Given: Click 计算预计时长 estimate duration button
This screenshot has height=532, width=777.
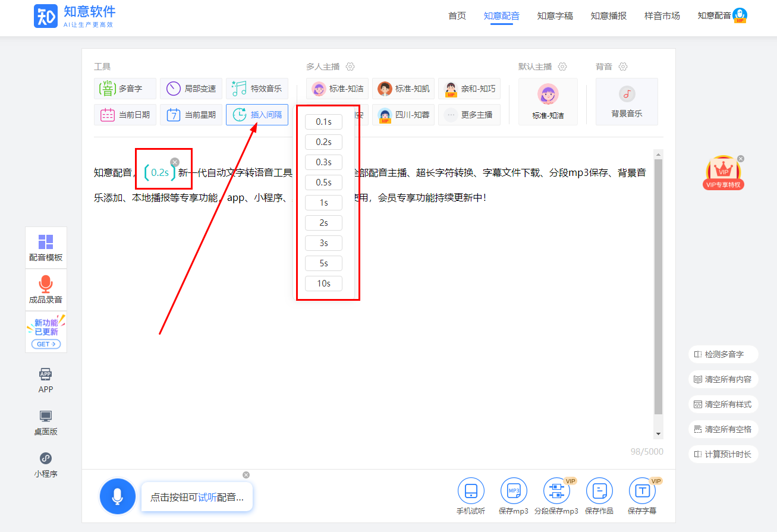Looking at the screenshot, I should 722,455.
